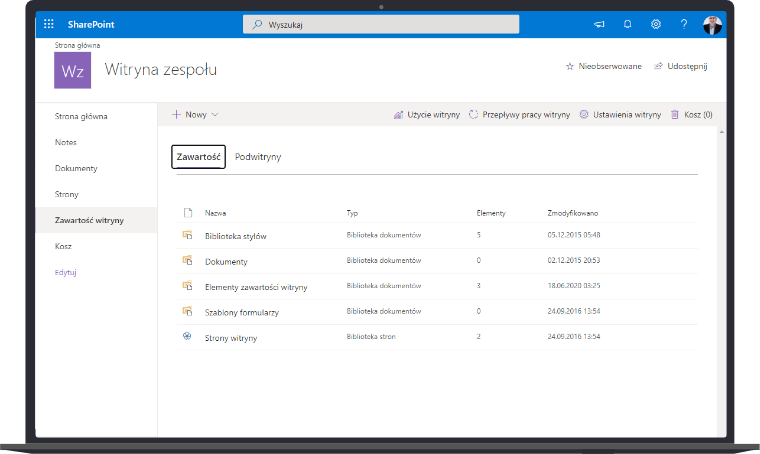Click the Wz site logo tile
The width and height of the screenshot is (760, 454).
[x=72, y=71]
